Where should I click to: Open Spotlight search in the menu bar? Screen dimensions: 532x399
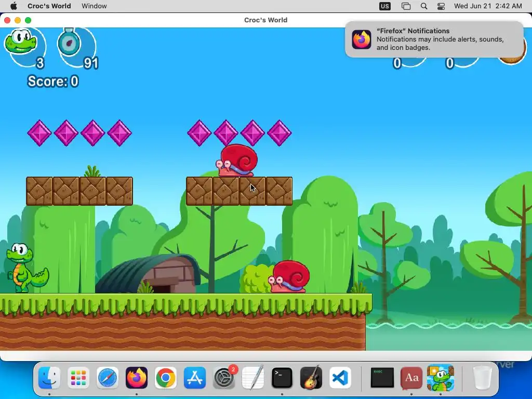424,6
